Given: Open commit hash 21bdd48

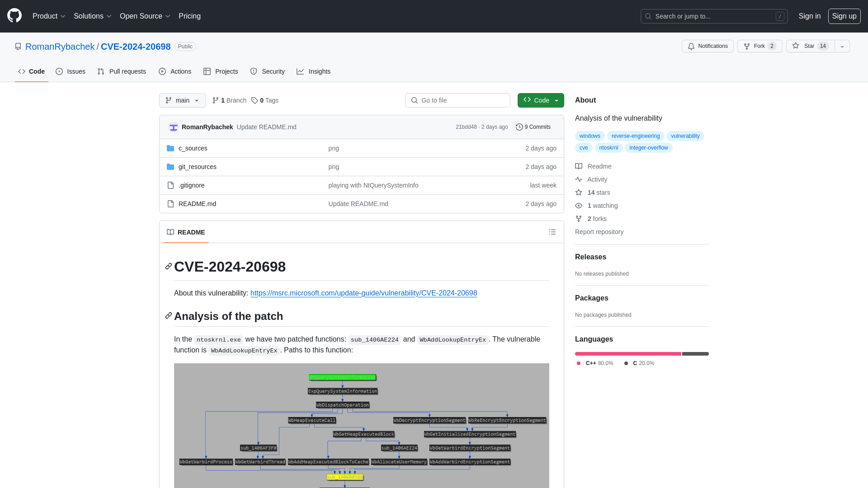Looking at the screenshot, I should tap(466, 127).
